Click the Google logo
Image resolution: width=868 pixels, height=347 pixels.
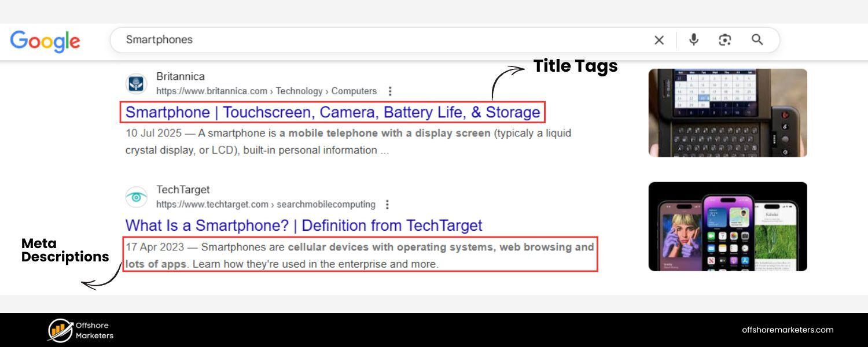[x=45, y=41]
